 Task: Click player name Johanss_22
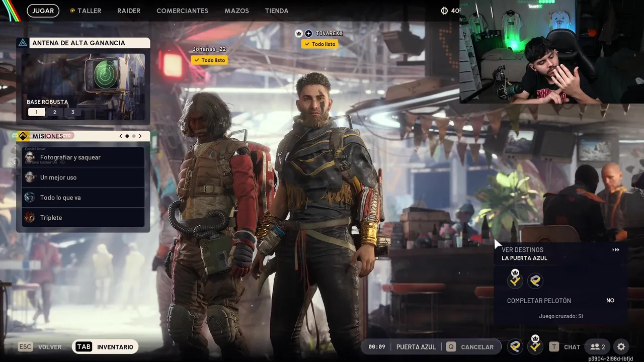point(209,49)
